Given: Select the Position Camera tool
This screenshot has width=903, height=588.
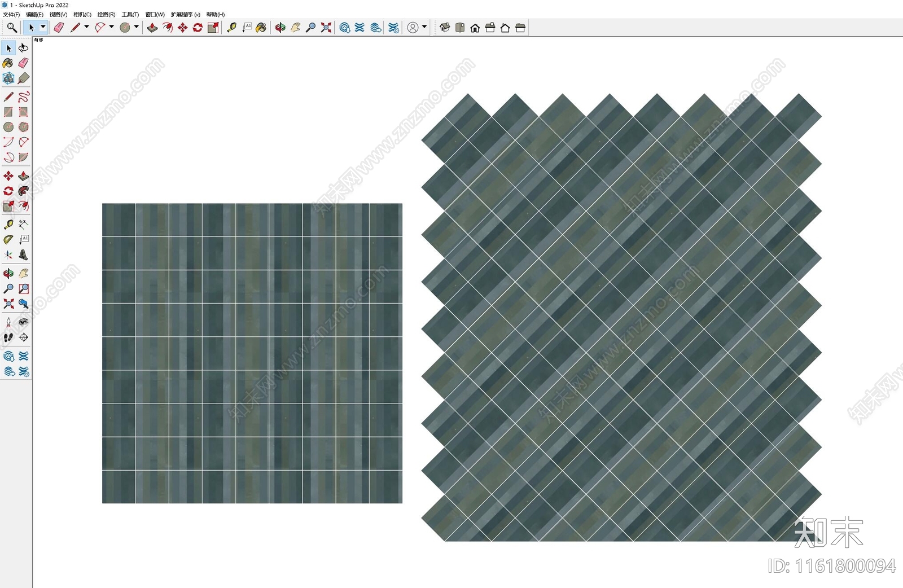Looking at the screenshot, I should [x=8, y=322].
